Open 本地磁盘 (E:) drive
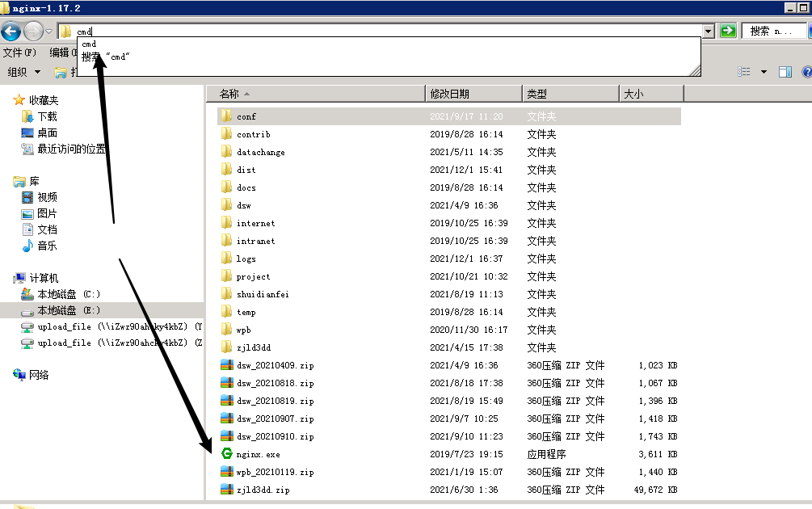The image size is (812, 509). point(61,310)
